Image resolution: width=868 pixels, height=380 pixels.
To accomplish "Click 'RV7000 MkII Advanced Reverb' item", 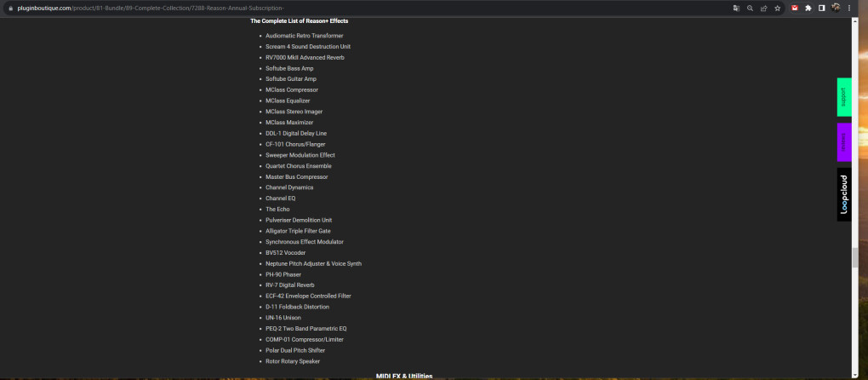I will 305,58.
